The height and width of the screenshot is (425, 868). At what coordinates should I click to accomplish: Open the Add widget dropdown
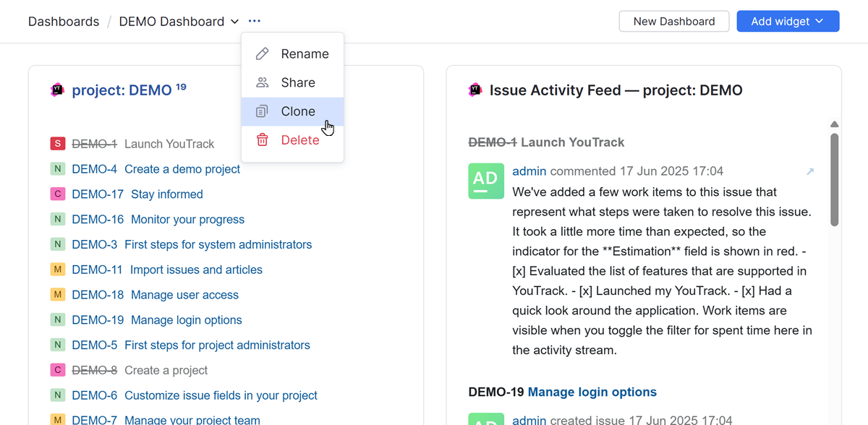787,22
